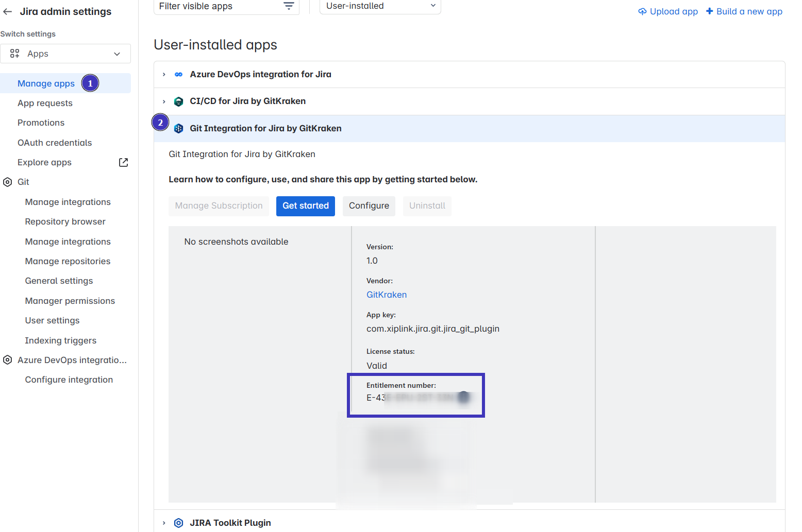
Task: Click the Git section hexagon icon
Action: [8, 182]
